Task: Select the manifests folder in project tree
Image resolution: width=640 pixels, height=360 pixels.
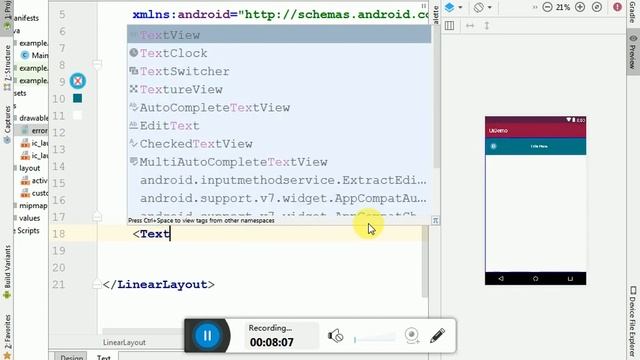Action: [27, 18]
